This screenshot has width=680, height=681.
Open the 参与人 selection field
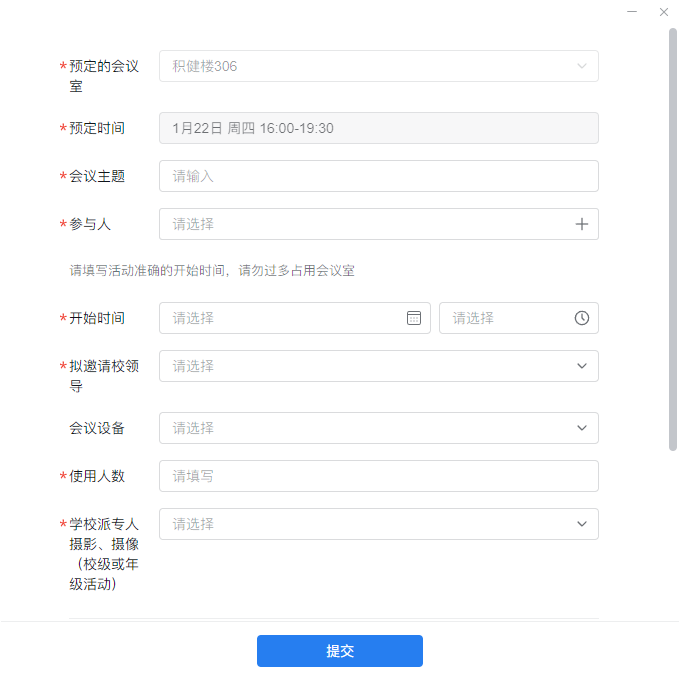point(360,224)
